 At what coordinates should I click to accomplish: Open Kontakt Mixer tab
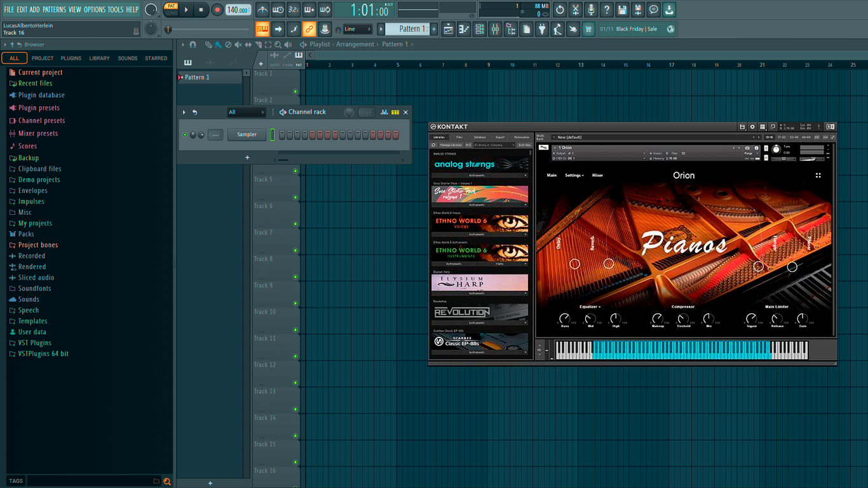597,175
